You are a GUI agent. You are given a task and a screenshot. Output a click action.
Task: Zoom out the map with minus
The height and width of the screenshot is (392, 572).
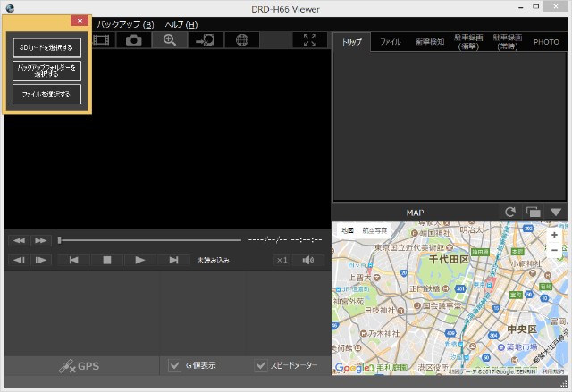(554, 250)
